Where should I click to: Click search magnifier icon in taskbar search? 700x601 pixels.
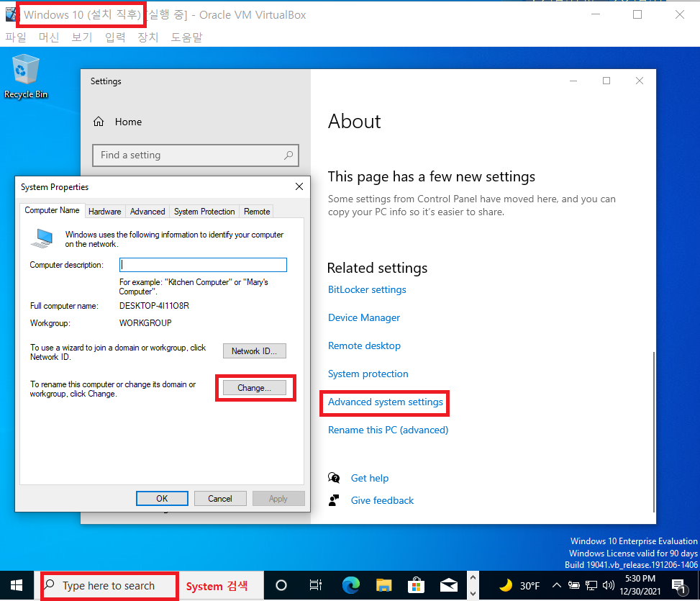click(50, 584)
